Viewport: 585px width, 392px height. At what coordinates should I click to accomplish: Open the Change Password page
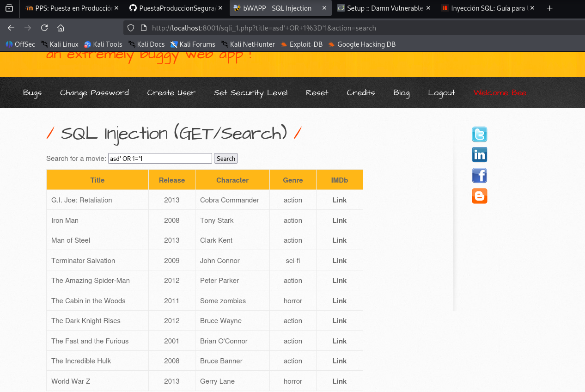pos(94,93)
